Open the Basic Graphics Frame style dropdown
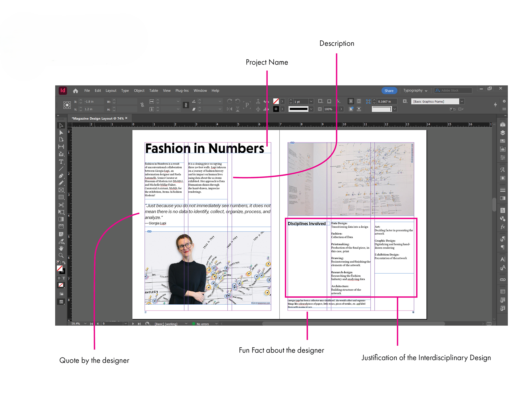Screen dimensions: 532x411 coord(462,101)
